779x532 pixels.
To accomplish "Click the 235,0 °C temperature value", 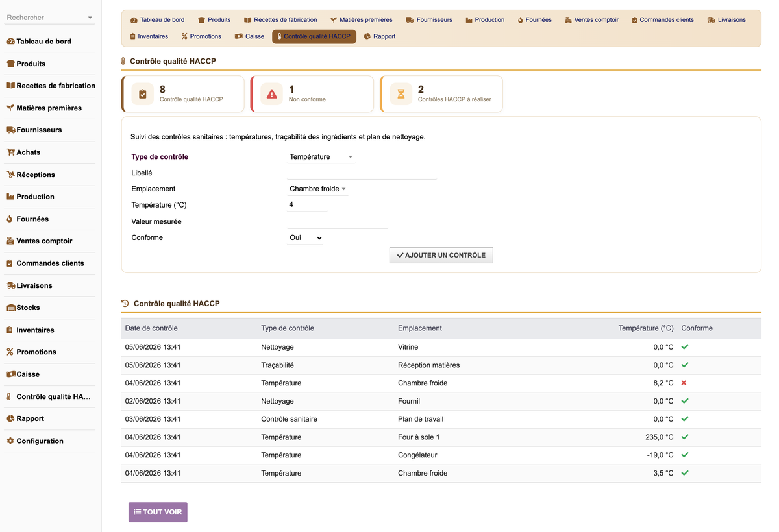I will (x=659, y=437).
